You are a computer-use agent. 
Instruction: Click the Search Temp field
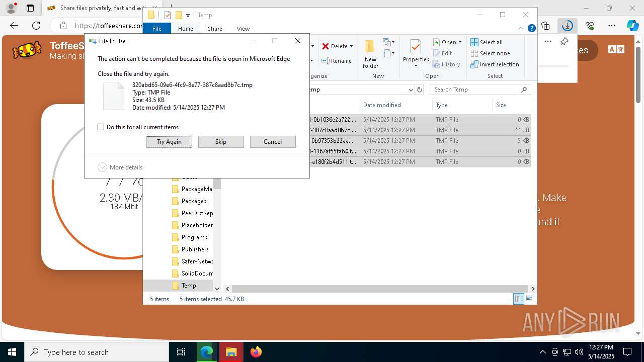point(480,89)
